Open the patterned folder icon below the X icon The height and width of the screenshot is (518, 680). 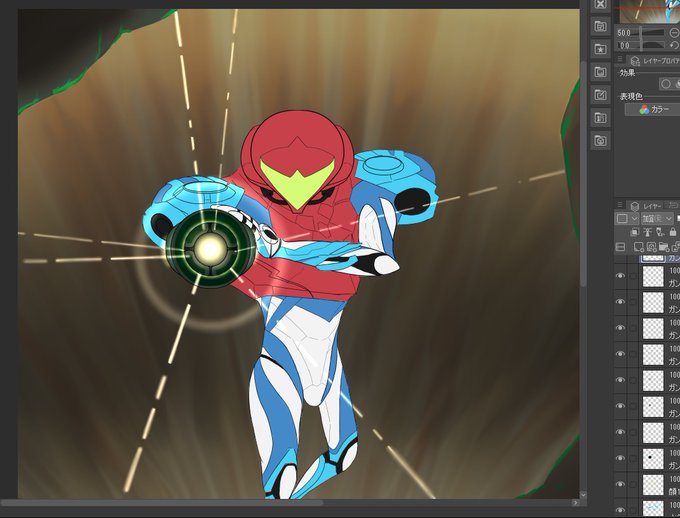coord(600,26)
